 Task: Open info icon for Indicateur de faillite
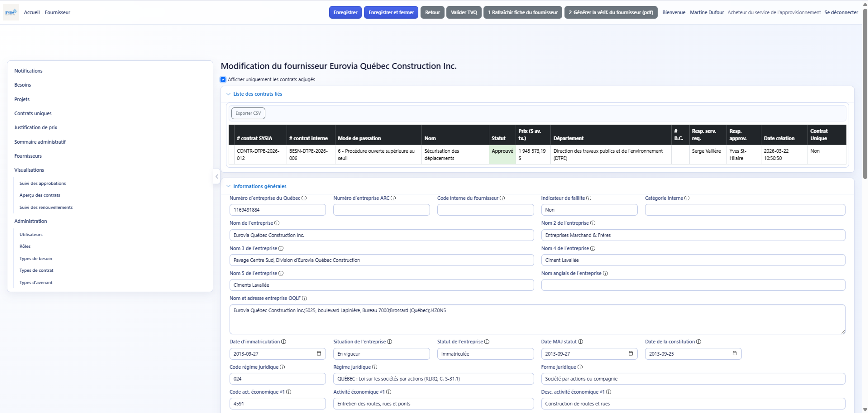coord(589,198)
